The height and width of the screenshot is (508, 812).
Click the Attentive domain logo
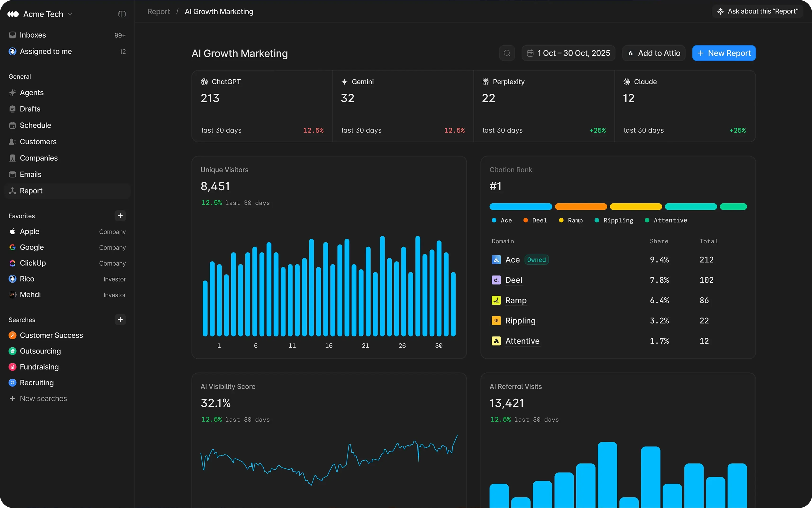click(x=496, y=341)
